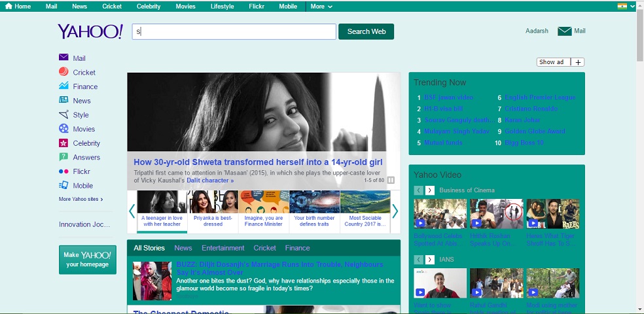This screenshot has height=314, width=644.
Task: Switch to the Finance stories tab
Action: coord(297,248)
